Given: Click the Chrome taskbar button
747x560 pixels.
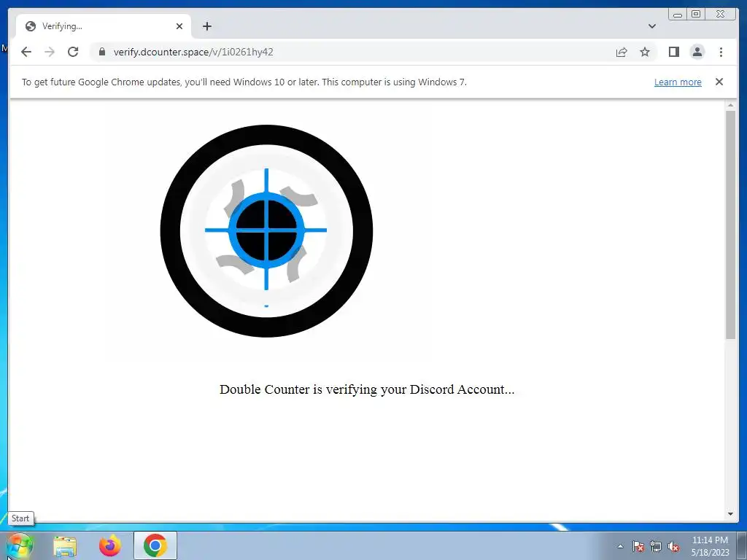Looking at the screenshot, I should (x=155, y=545).
